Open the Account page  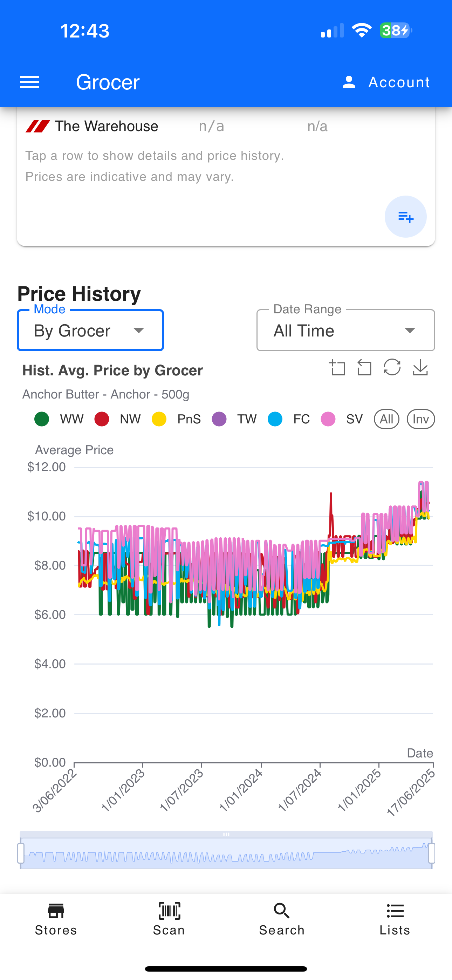point(386,82)
